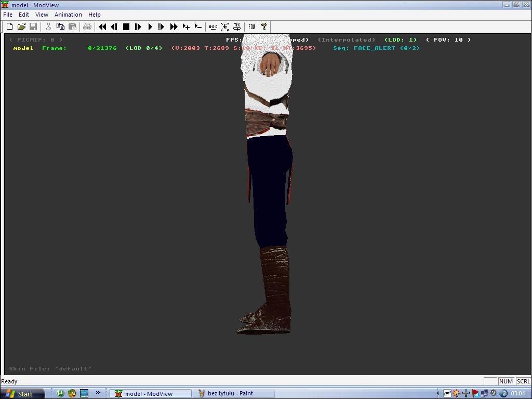Click the New document icon
Image resolution: width=532 pixels, height=399 pixels.
click(9, 26)
